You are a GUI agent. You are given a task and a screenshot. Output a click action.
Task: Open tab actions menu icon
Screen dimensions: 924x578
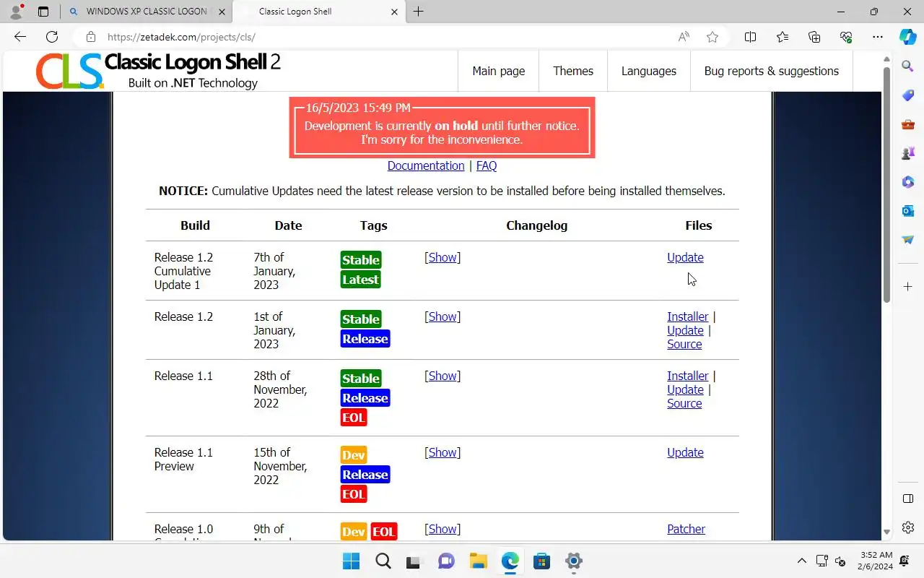(43, 12)
